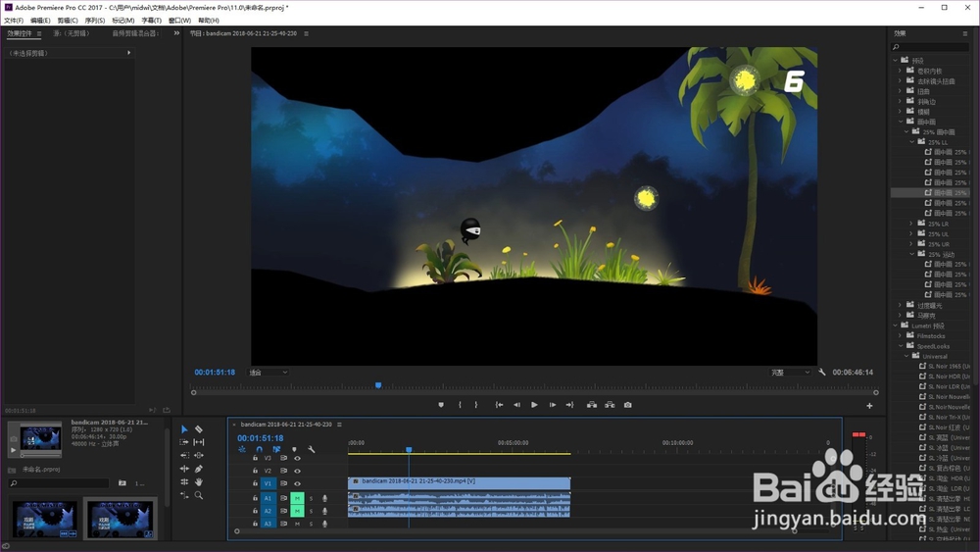Toggle the A2 track mute button
Image resolution: width=980 pixels, height=552 pixels.
point(297,511)
